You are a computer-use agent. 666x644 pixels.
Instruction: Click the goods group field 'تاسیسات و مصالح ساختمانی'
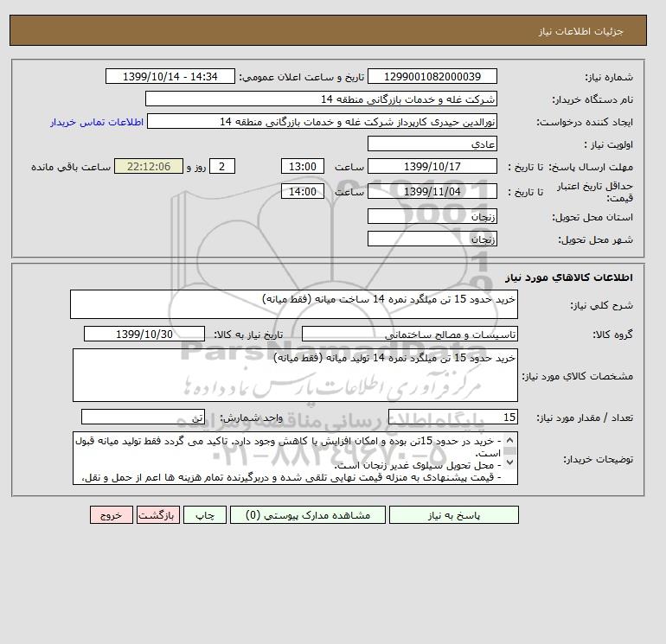pos(410,334)
